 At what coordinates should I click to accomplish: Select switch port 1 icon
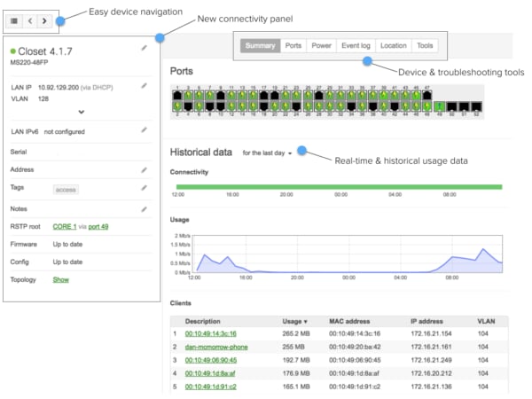(177, 96)
